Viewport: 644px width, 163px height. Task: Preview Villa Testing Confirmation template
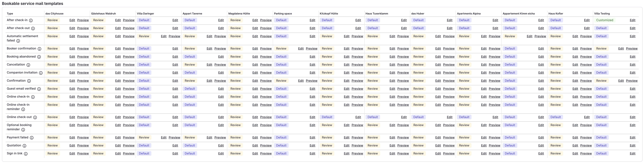632,81
